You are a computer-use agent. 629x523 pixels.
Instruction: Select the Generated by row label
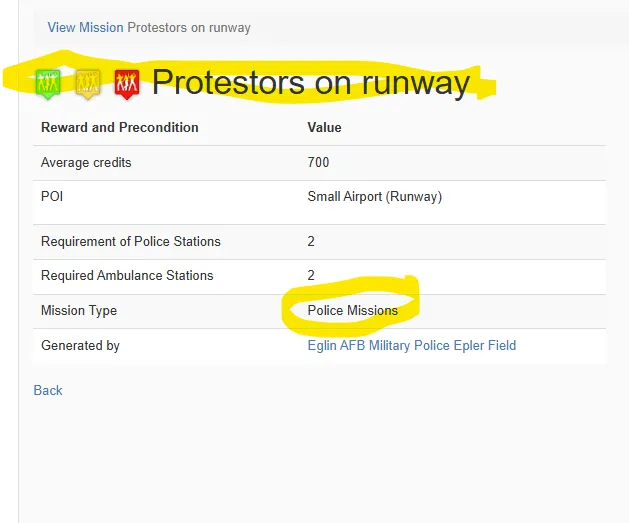pyautogui.click(x=80, y=345)
